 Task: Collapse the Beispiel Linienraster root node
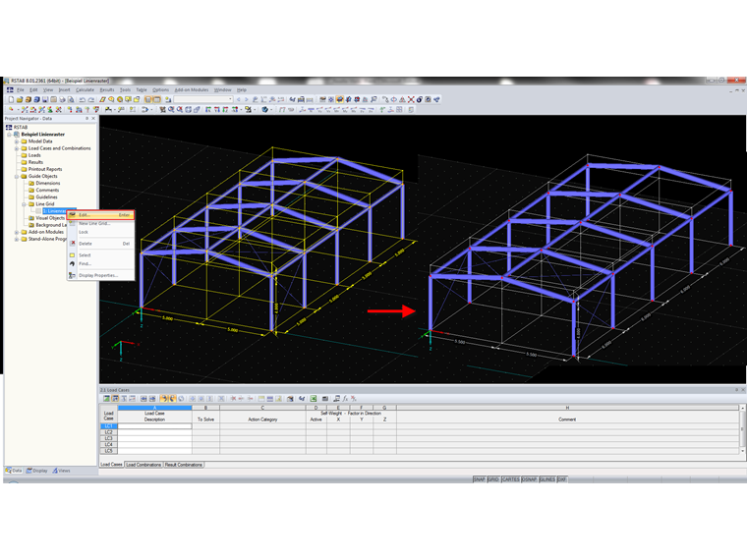pyautogui.click(x=9, y=135)
